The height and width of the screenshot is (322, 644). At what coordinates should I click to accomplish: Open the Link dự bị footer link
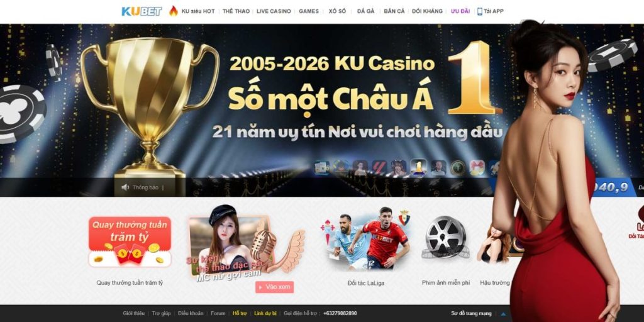pos(265,313)
